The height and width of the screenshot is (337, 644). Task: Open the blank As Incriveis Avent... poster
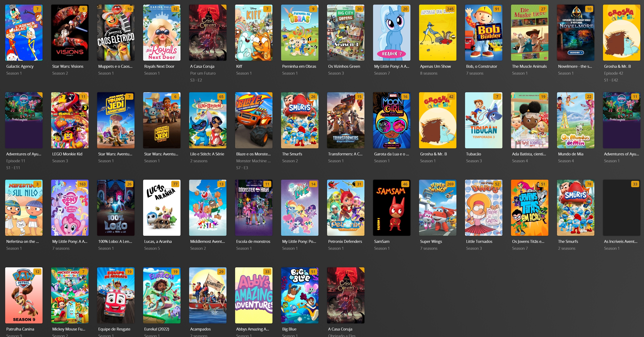click(x=622, y=208)
